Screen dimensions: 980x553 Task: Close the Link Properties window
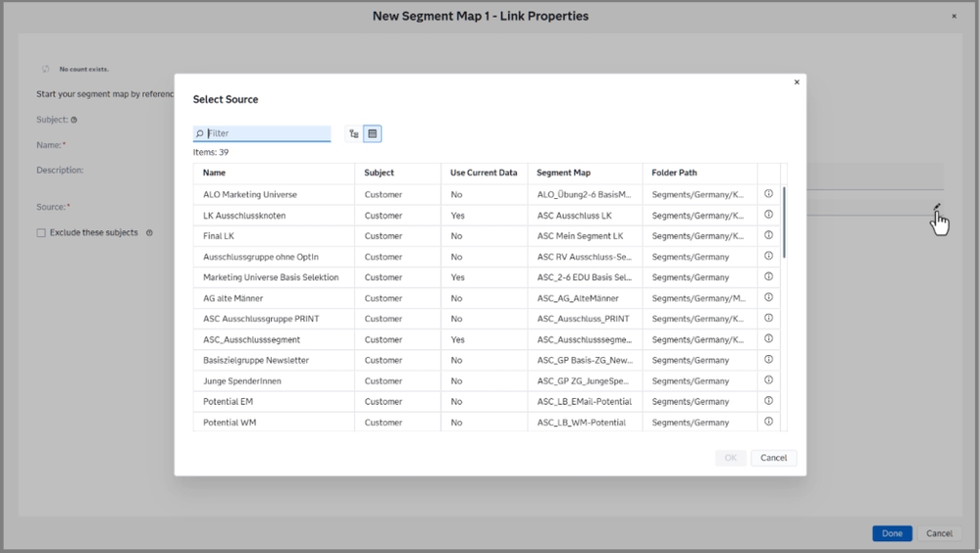click(x=954, y=17)
